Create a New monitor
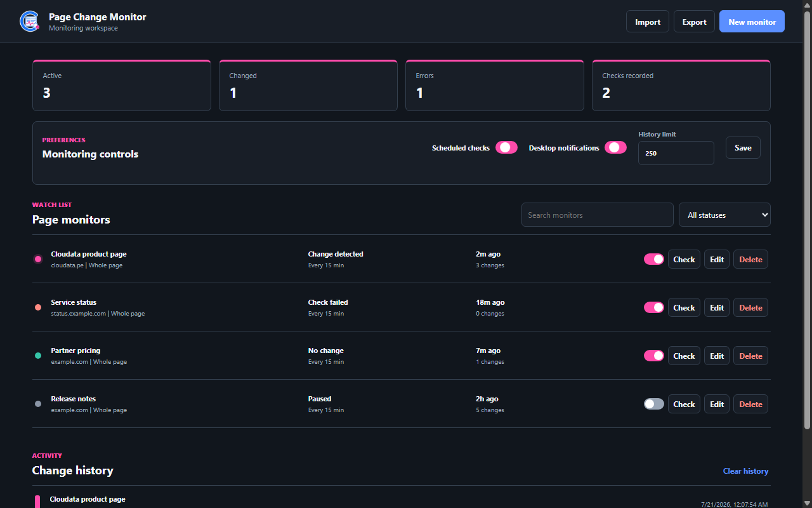This screenshot has height=508, width=812. [752, 22]
